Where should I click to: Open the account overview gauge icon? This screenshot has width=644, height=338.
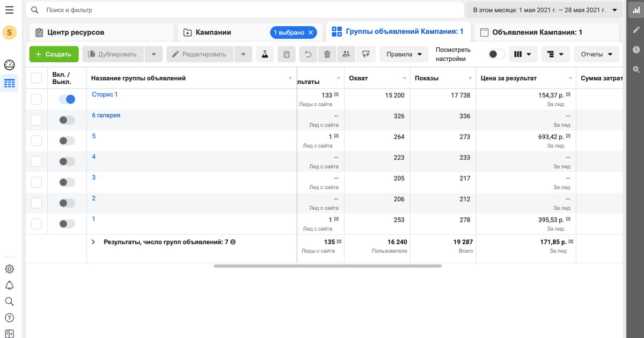pos(9,65)
